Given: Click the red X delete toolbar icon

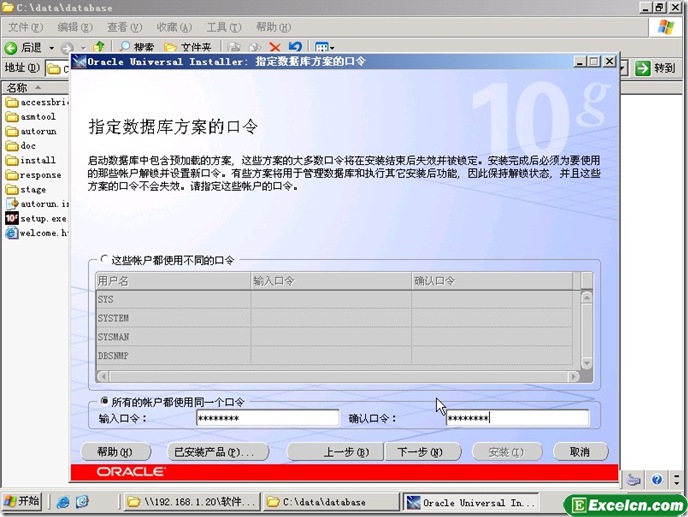Looking at the screenshot, I should pos(275,47).
